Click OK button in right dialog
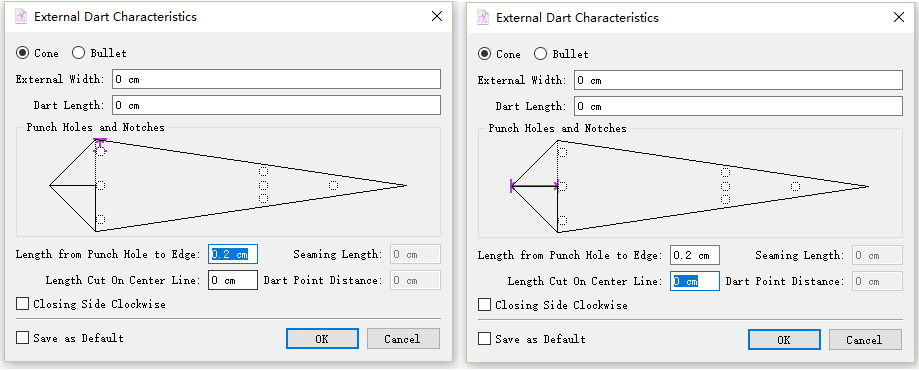 click(784, 340)
